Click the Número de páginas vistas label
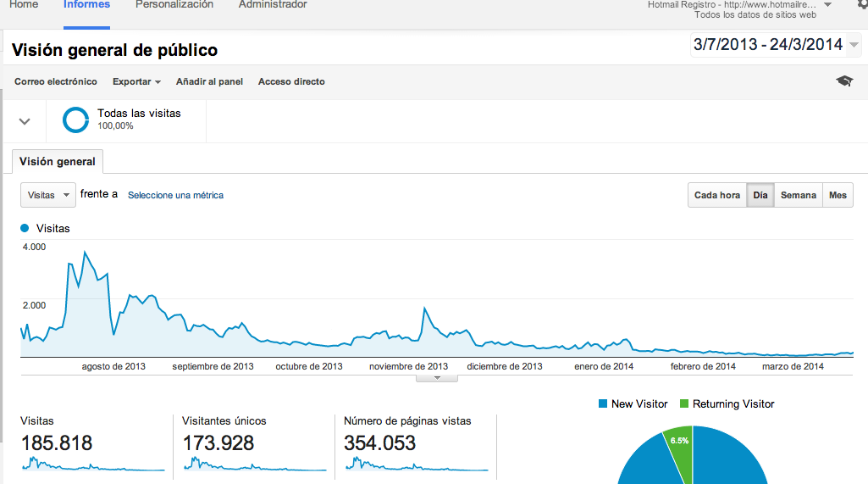This screenshot has height=484, width=868. [x=407, y=420]
